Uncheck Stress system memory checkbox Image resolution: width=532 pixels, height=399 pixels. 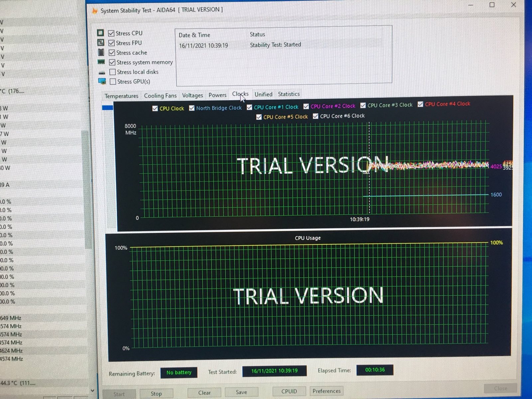point(112,62)
